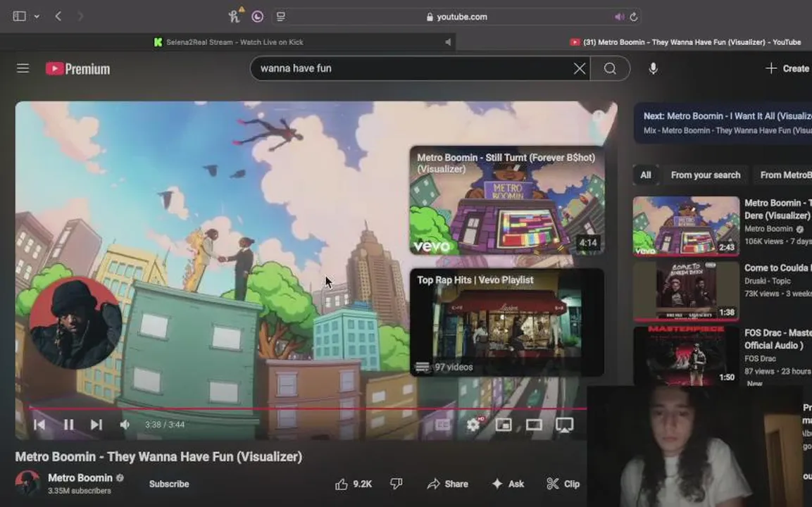The image size is (812, 507).
Task: Subscribe to Metro Boomin
Action: (169, 484)
